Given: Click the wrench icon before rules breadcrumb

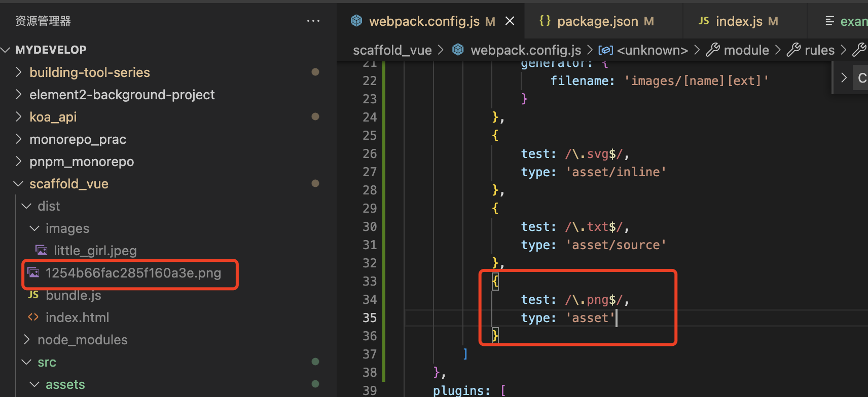Looking at the screenshot, I should point(793,50).
